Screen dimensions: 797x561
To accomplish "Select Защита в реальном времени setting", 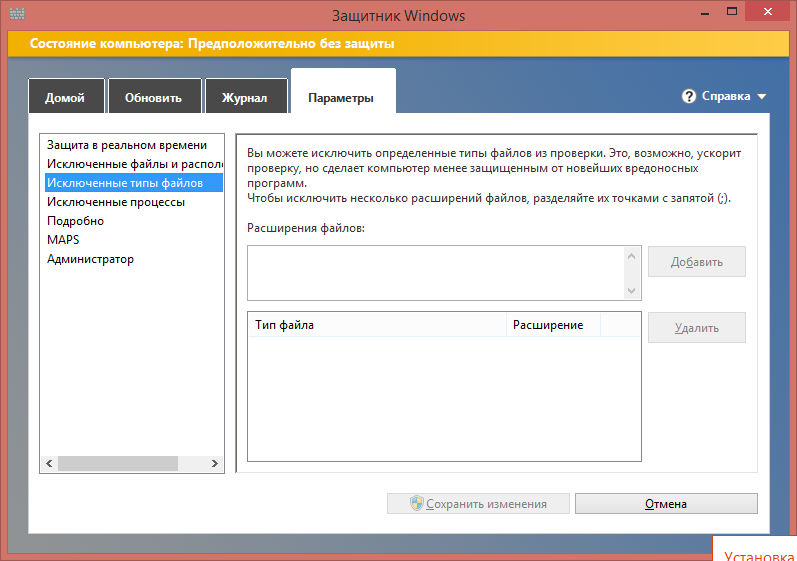I will (x=134, y=145).
